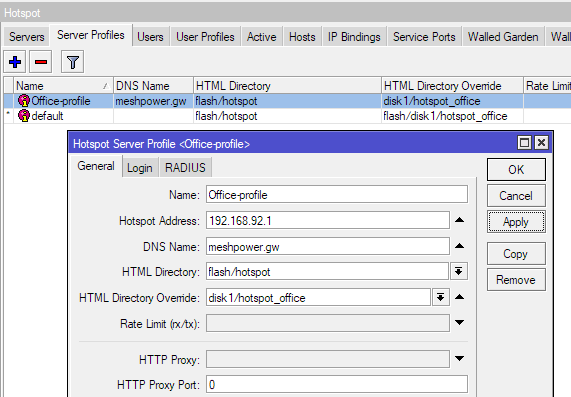Screen dimensions: 571x397
Task: Select the Office-profile table row name
Action: point(61,101)
